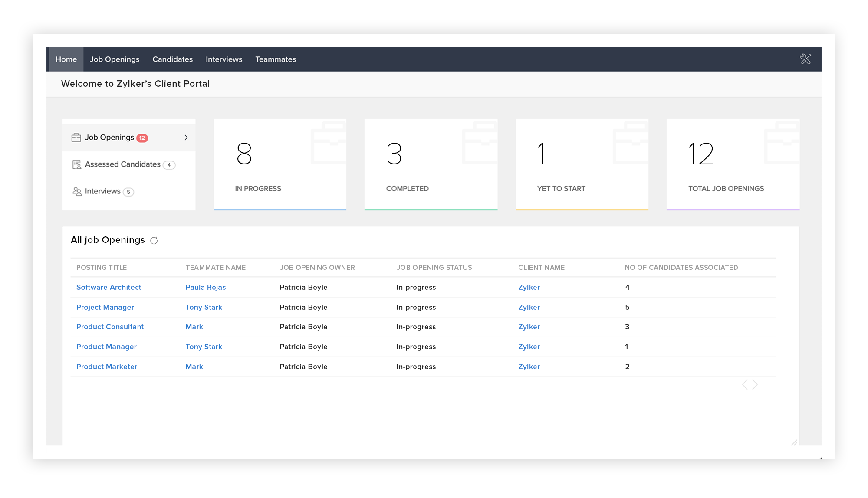View teammate Paula Rojas's profile
Screen dimensions: 868x498
pos(205,287)
